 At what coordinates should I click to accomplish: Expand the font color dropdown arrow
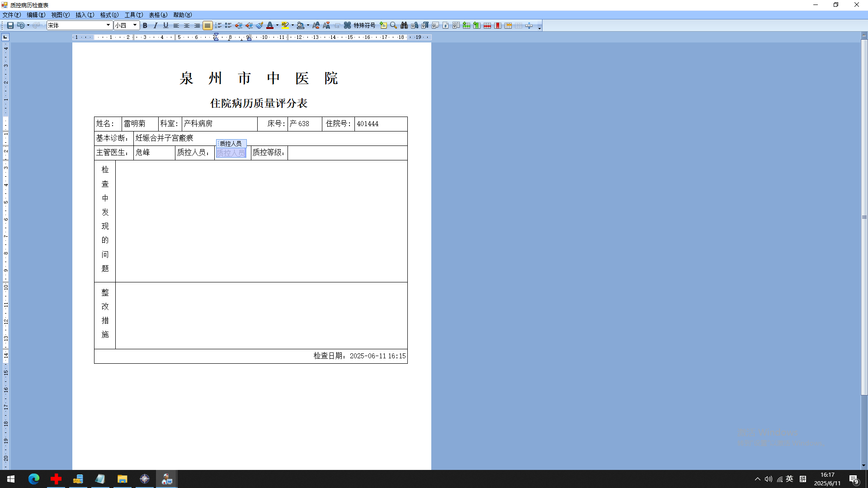point(277,25)
